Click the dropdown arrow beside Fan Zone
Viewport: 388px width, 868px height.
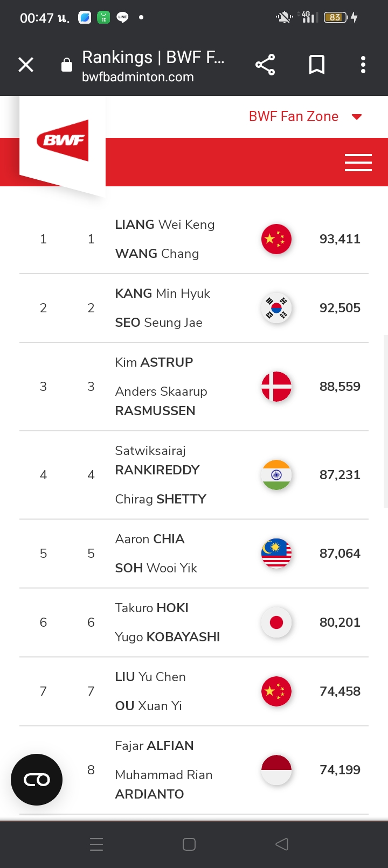(357, 117)
